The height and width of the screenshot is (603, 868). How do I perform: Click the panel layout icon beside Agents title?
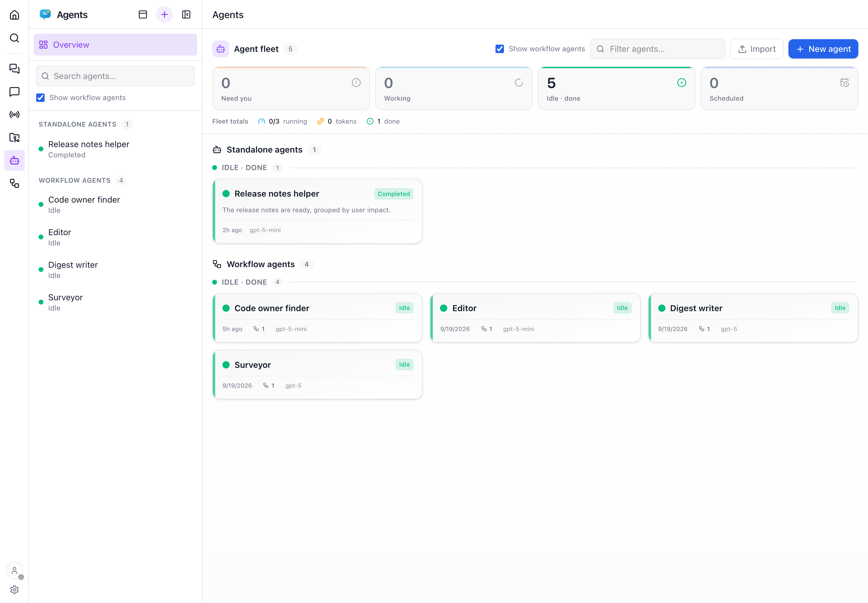coord(143,15)
